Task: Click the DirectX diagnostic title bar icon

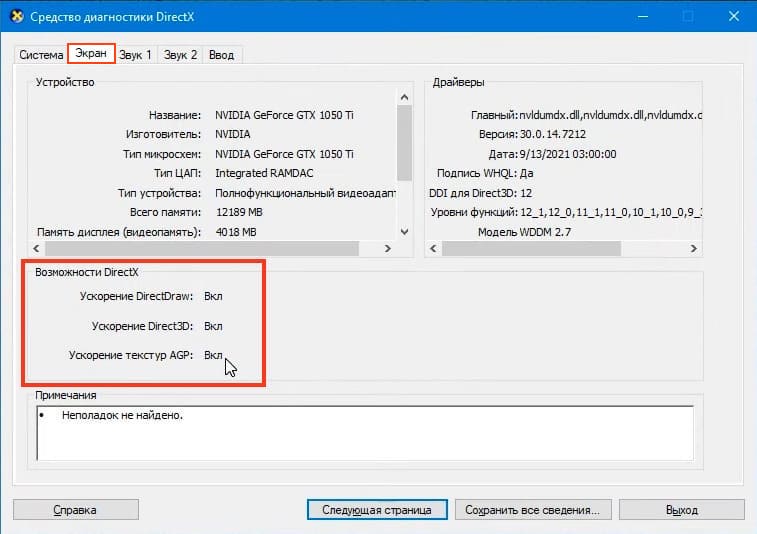Action: [x=17, y=16]
